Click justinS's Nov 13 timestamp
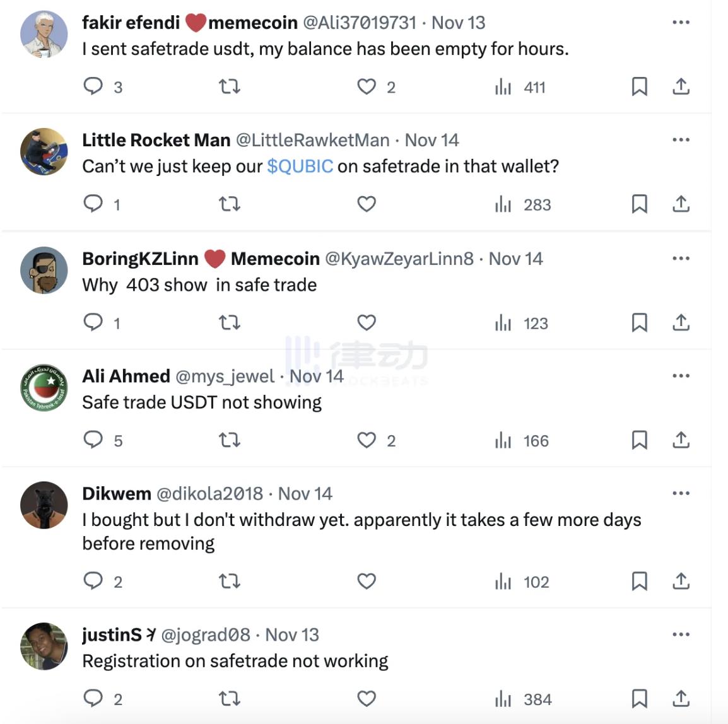The height and width of the screenshot is (724, 728). [292, 634]
